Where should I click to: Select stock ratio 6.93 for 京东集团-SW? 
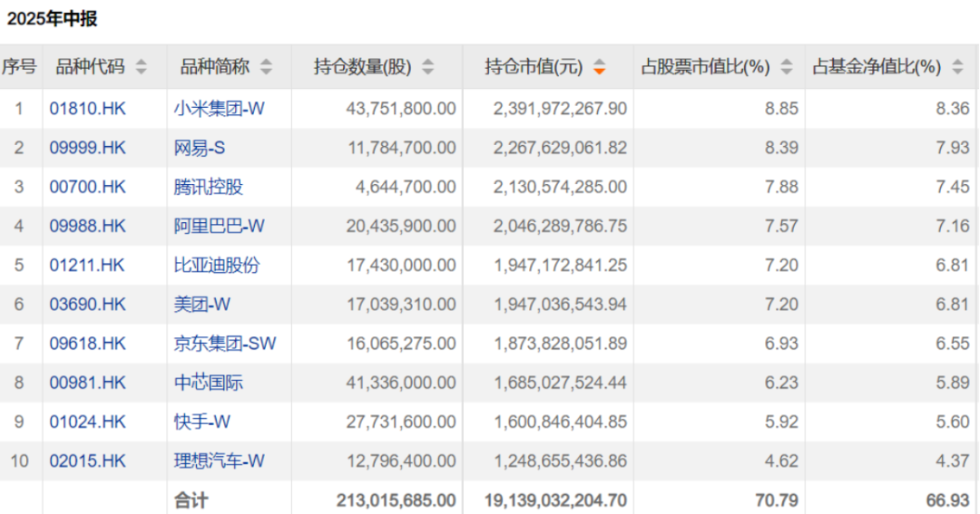pyautogui.click(x=782, y=344)
